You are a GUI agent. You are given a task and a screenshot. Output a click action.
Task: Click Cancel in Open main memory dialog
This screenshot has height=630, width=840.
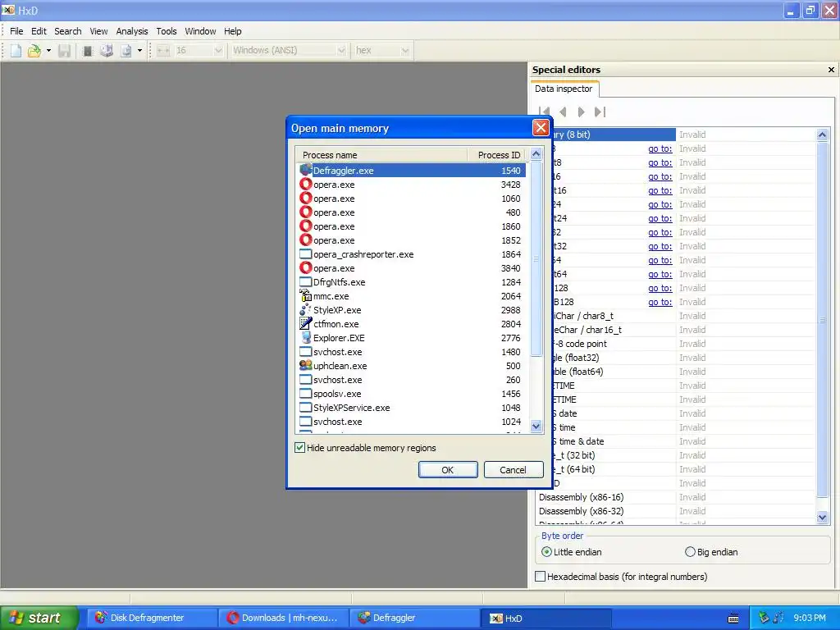point(514,470)
